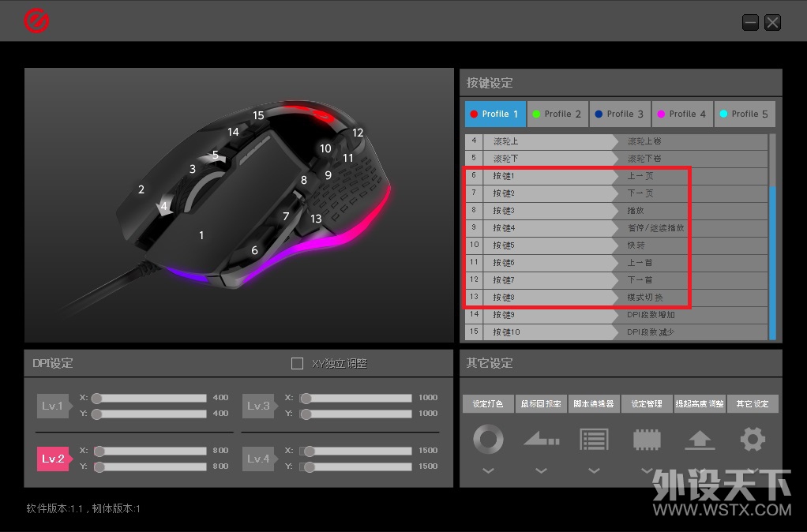Image resolution: width=807 pixels, height=532 pixels.
Task: Click the red logo in the title bar
Action: pos(36,21)
